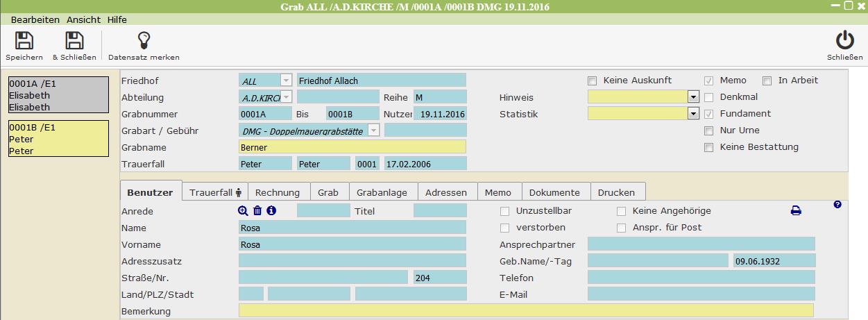Check the Nur Urne checkbox
Viewport: 868px width, 320px height.
pos(709,130)
